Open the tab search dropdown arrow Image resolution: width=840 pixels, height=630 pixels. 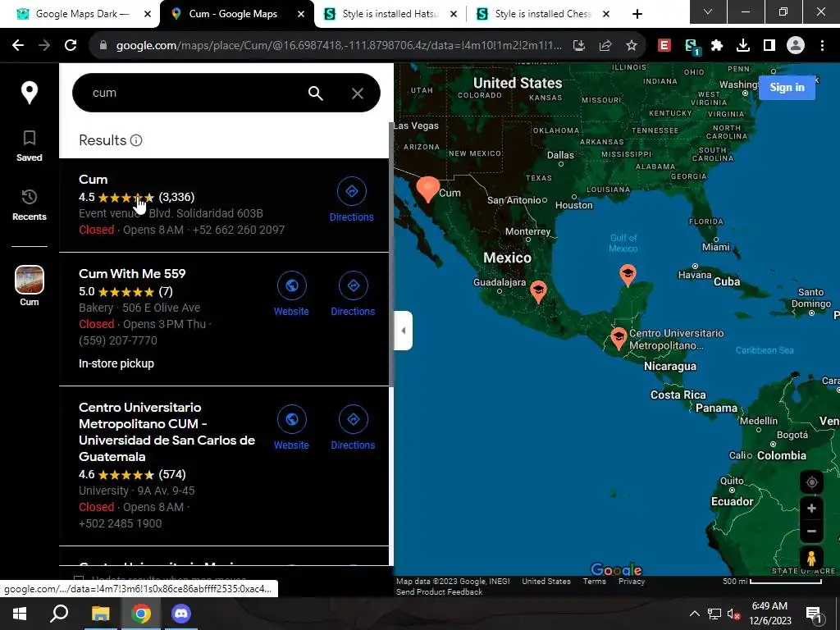[x=708, y=11]
